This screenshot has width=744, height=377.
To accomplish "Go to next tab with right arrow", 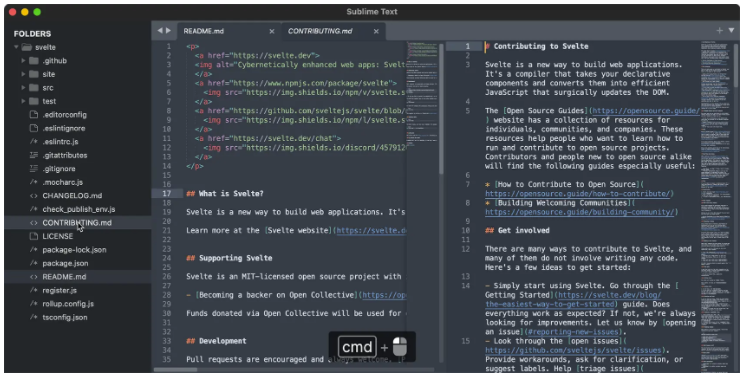I will (x=168, y=31).
